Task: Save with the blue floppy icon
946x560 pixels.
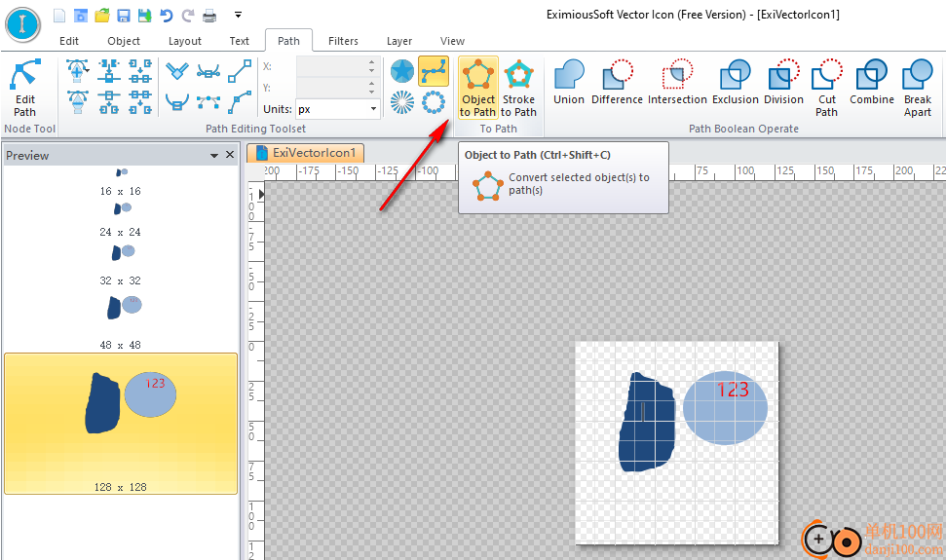Action: coord(124,15)
